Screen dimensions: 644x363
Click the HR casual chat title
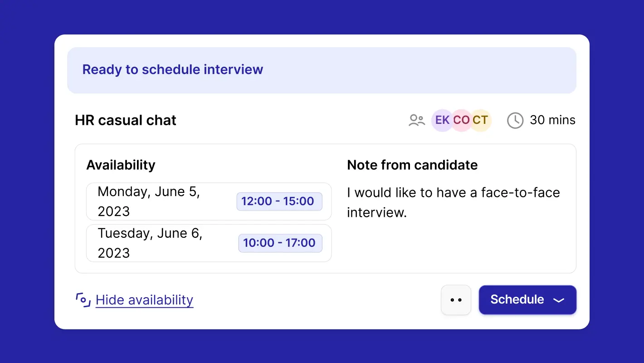pyautogui.click(x=126, y=120)
